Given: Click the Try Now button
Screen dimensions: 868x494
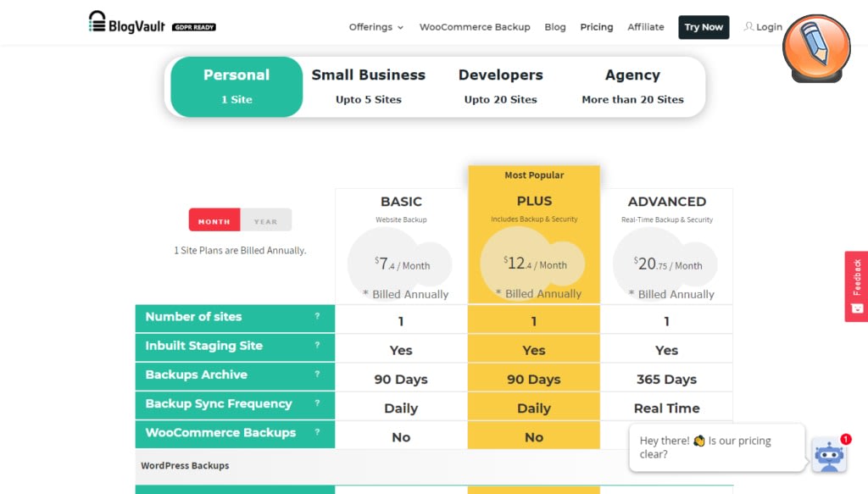Looking at the screenshot, I should point(704,27).
